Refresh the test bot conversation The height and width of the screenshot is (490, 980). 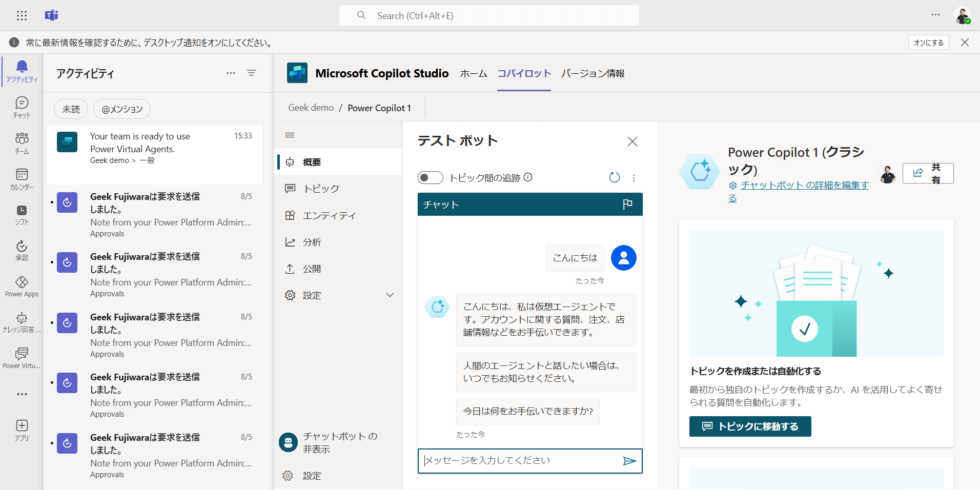[615, 177]
